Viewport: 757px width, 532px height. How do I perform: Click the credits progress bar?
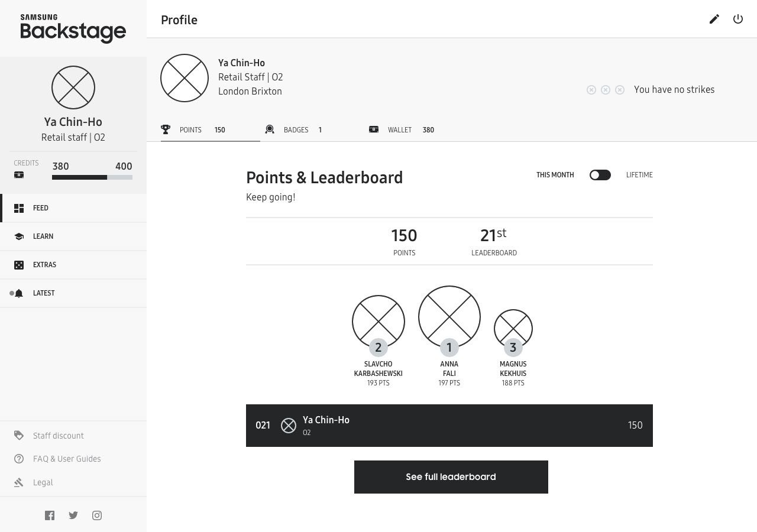click(92, 177)
